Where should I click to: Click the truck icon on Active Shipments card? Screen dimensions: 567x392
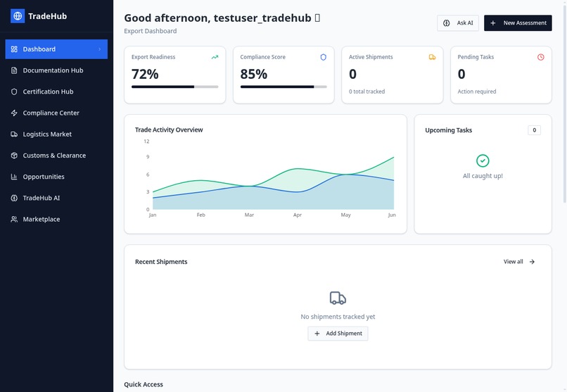pos(432,57)
